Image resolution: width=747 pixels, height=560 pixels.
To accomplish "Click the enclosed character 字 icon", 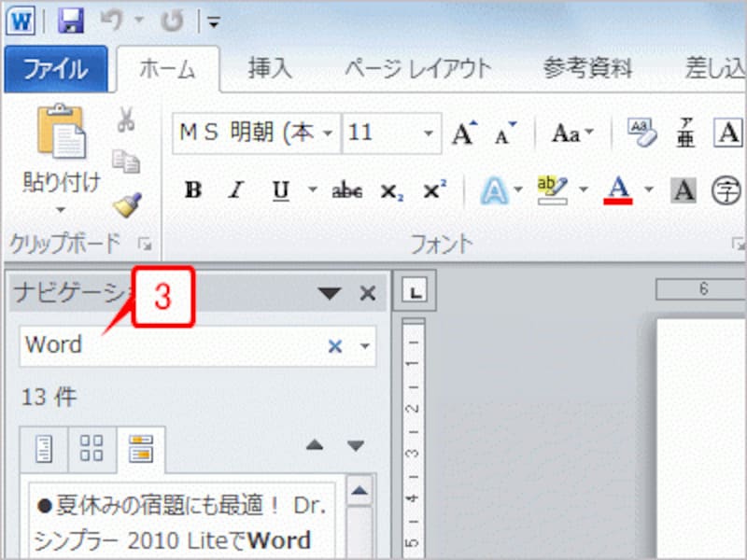I will [726, 190].
